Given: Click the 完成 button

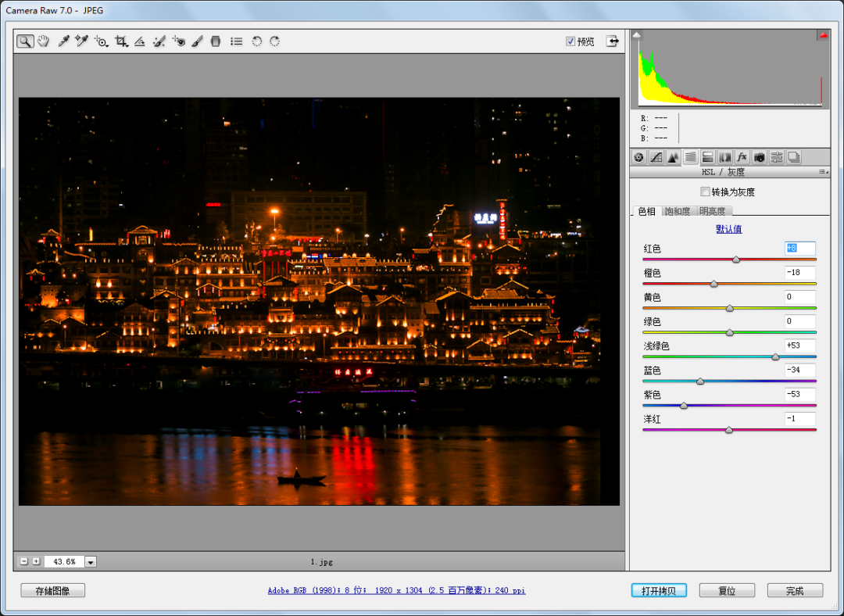Looking at the screenshot, I should pos(795,591).
